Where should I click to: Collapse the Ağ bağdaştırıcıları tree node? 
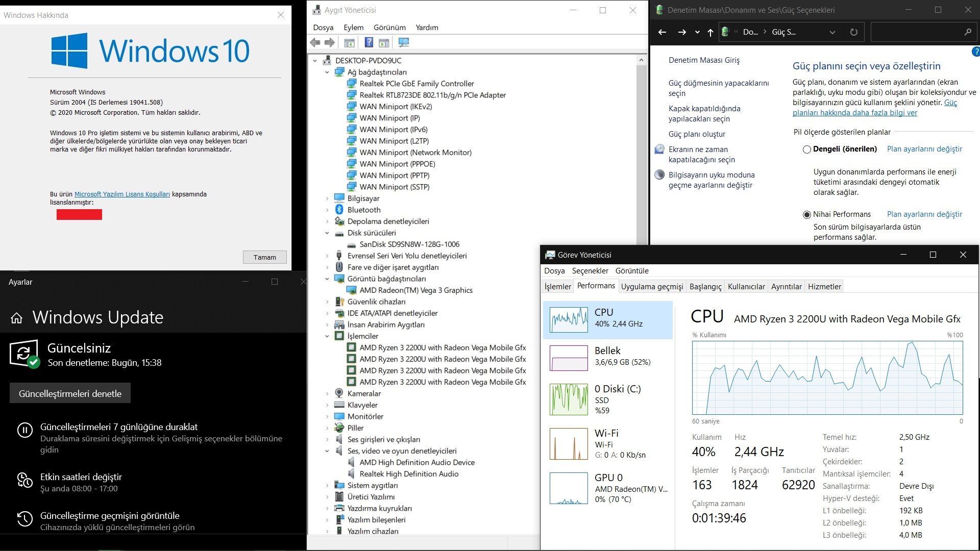pos(327,72)
